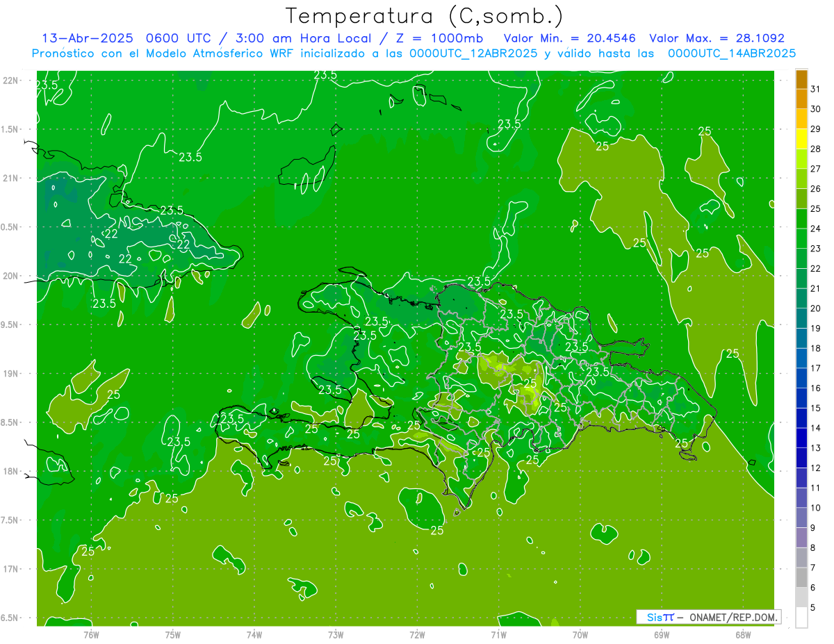This screenshot has width=834, height=644.
Task: Click the '72W' longitude axis label
Action: coord(417,634)
